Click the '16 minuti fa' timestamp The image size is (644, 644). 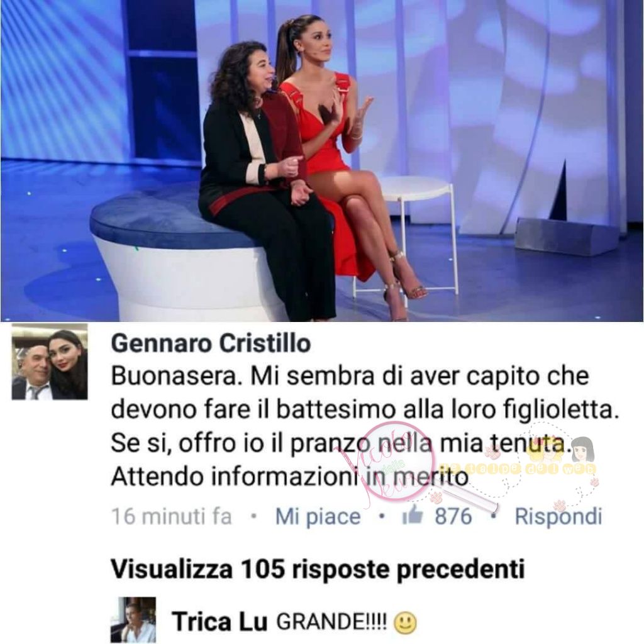(172, 516)
